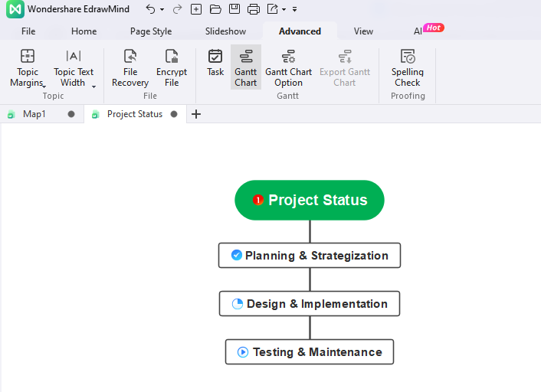The image size is (541, 392).
Task: Open the Slideshow ribbon tab
Action: [225, 31]
